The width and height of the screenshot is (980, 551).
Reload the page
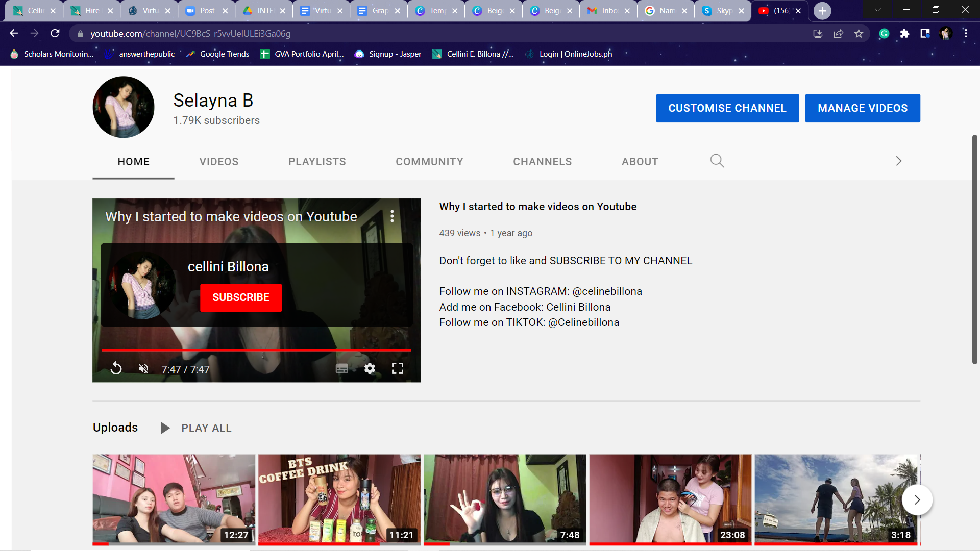(55, 34)
